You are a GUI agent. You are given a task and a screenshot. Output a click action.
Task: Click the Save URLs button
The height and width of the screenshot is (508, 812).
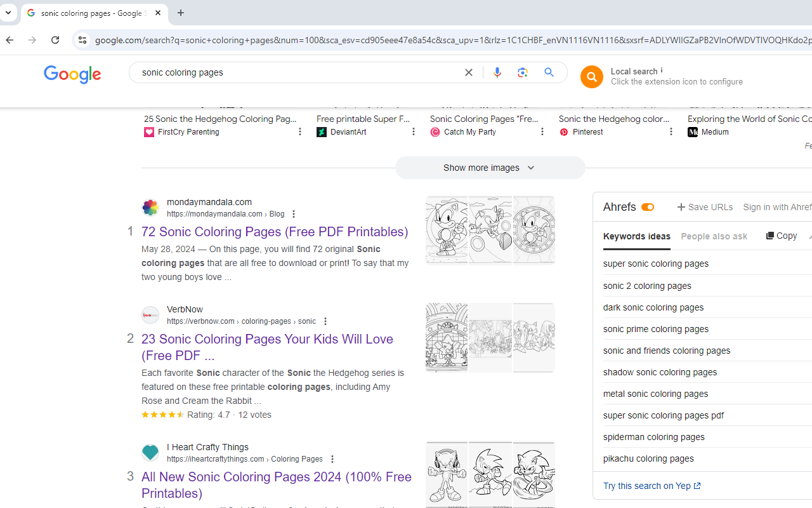point(704,206)
